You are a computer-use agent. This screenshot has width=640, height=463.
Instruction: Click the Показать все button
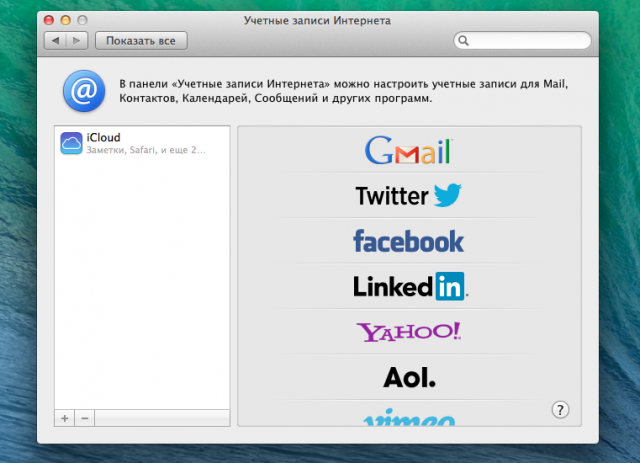click(141, 40)
